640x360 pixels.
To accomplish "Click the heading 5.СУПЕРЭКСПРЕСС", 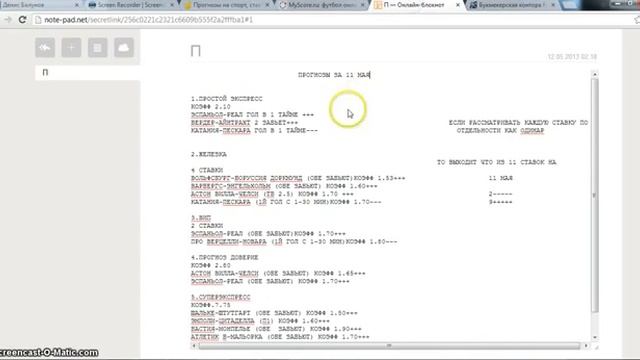I will [x=220, y=297].
